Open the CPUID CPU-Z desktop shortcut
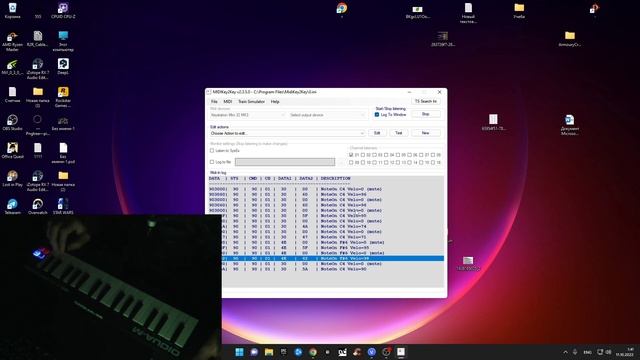Viewport: 640px width, 360px height. click(63, 11)
